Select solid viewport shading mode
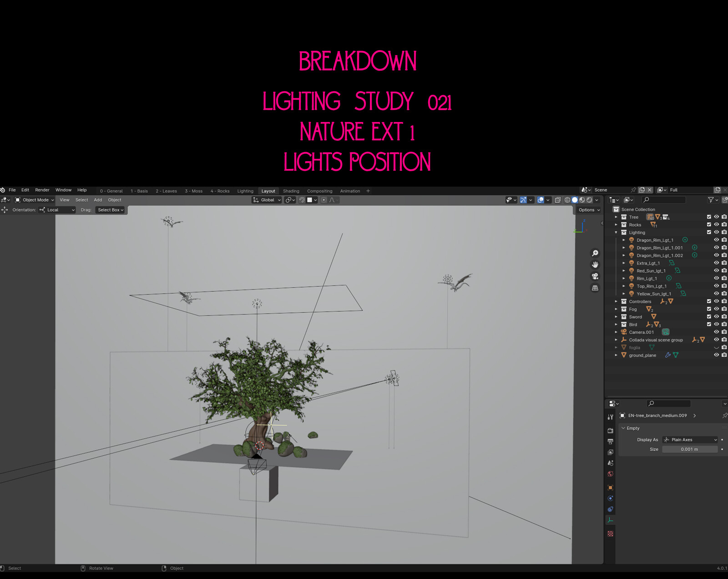The height and width of the screenshot is (579, 728). [x=575, y=200]
